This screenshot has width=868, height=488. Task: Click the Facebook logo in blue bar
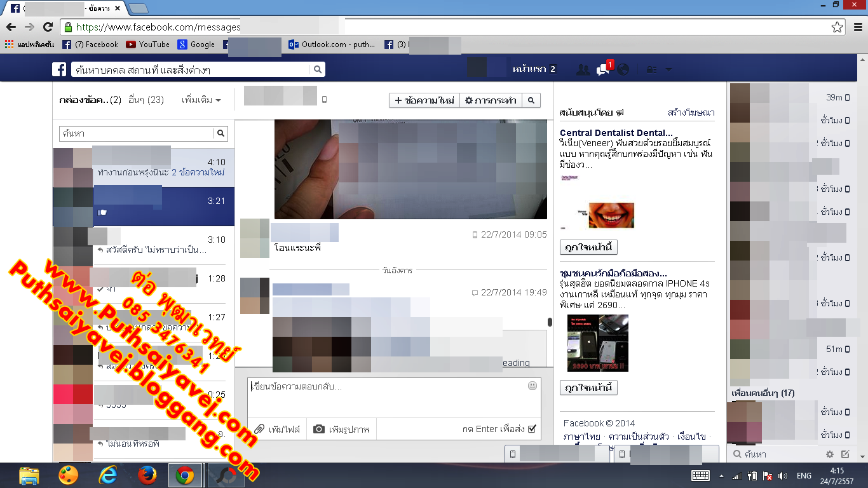(59, 69)
